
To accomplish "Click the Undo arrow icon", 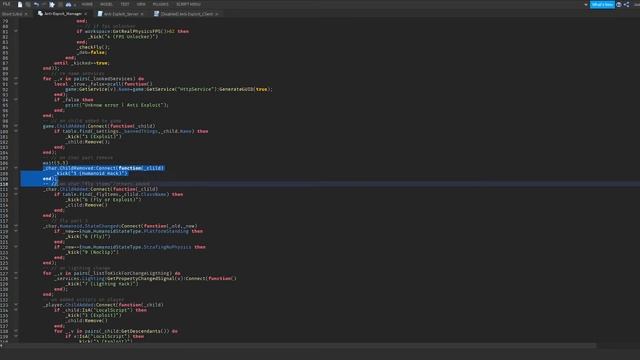I will click(x=36, y=4).
